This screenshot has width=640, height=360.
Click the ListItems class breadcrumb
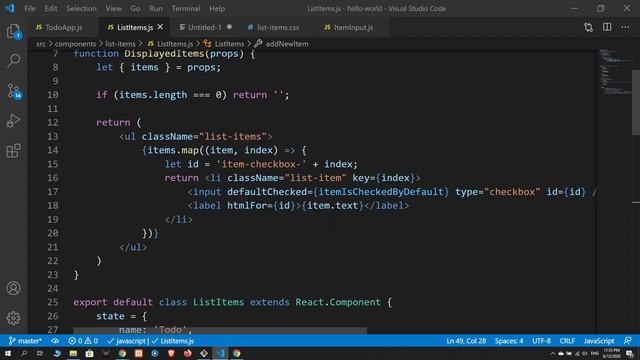tap(229, 44)
